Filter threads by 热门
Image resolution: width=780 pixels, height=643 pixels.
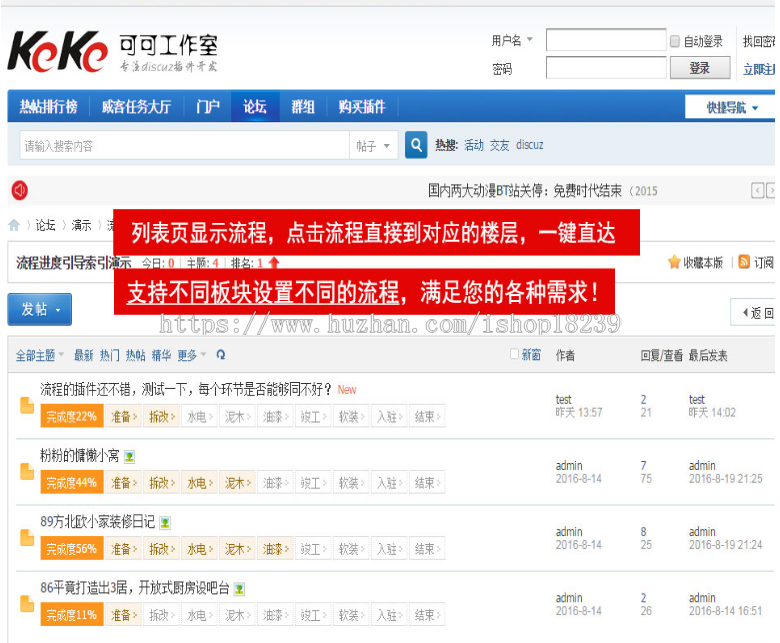tap(109, 355)
